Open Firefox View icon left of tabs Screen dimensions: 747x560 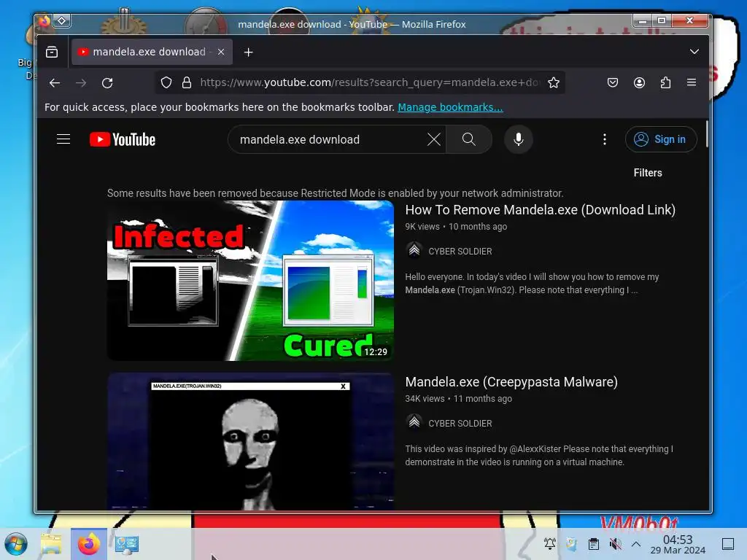[52, 52]
